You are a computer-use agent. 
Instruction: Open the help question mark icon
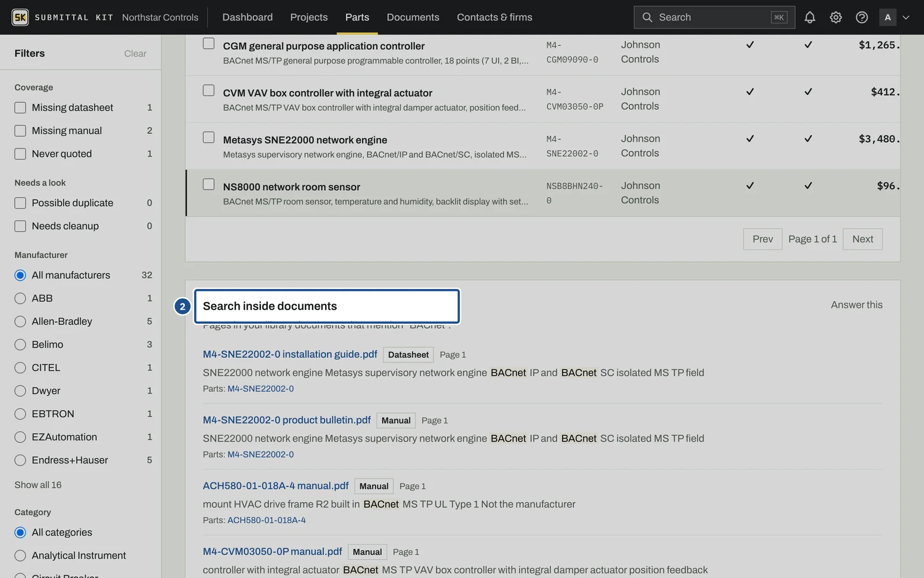(862, 17)
